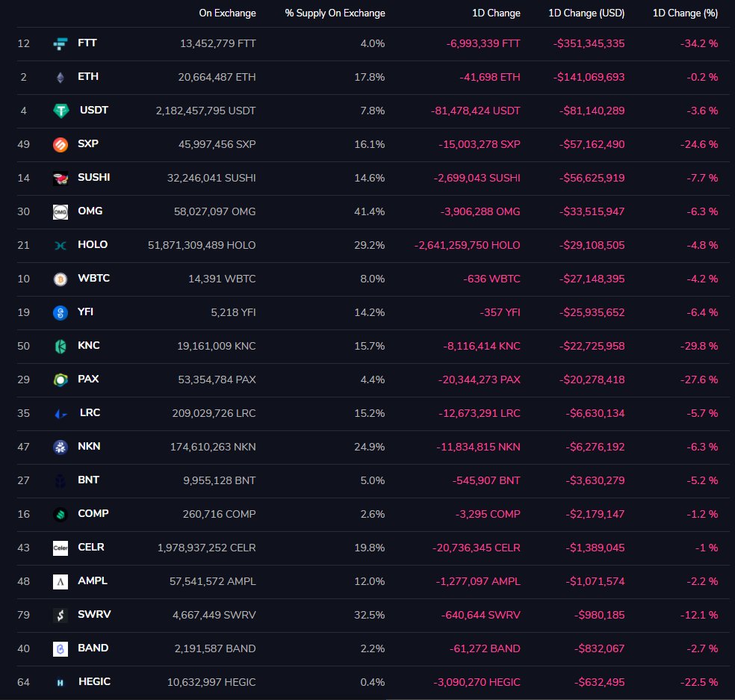Viewport: 735px width, 700px height.
Task: Sort by 1D Change (%) header
Action: pyautogui.click(x=685, y=13)
